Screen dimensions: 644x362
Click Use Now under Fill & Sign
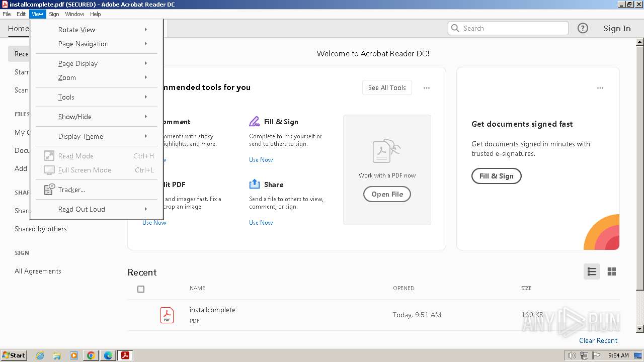point(261,160)
